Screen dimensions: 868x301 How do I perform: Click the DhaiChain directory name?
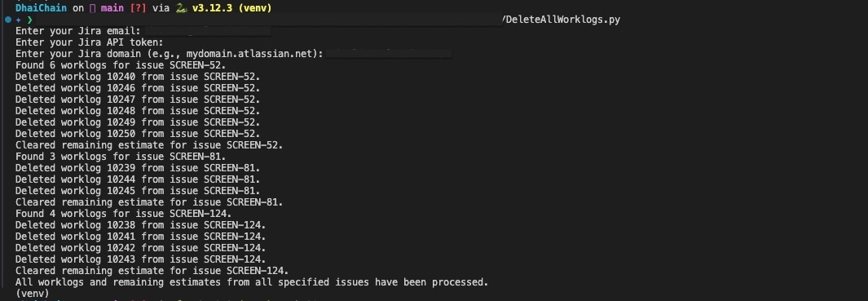(41, 8)
